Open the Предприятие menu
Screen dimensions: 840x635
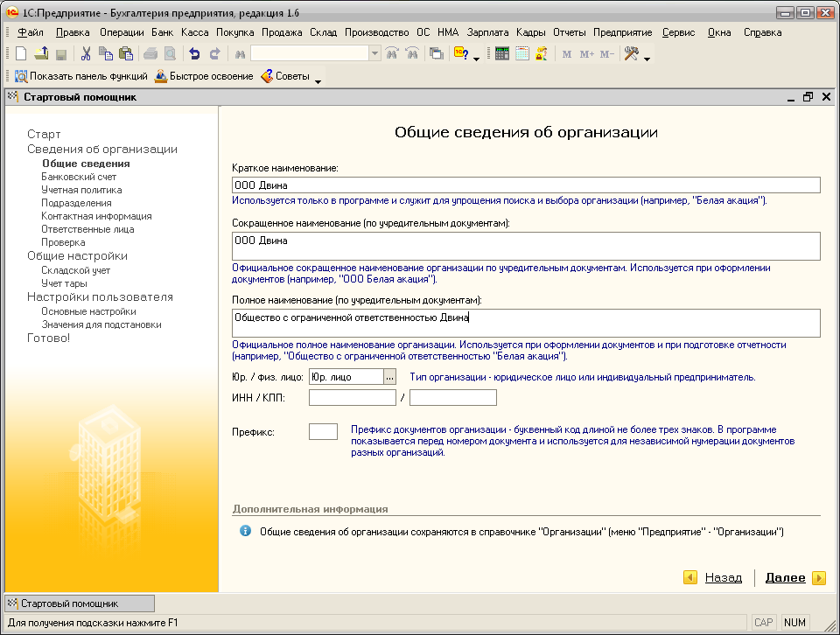(622, 32)
